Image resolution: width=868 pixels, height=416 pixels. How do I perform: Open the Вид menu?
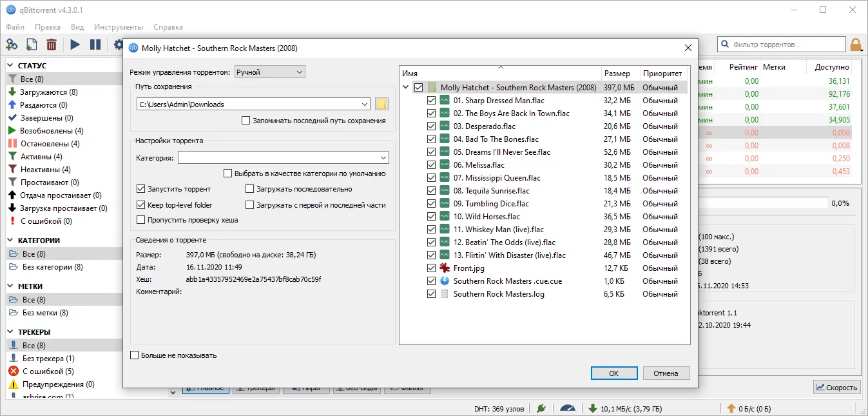(77, 27)
